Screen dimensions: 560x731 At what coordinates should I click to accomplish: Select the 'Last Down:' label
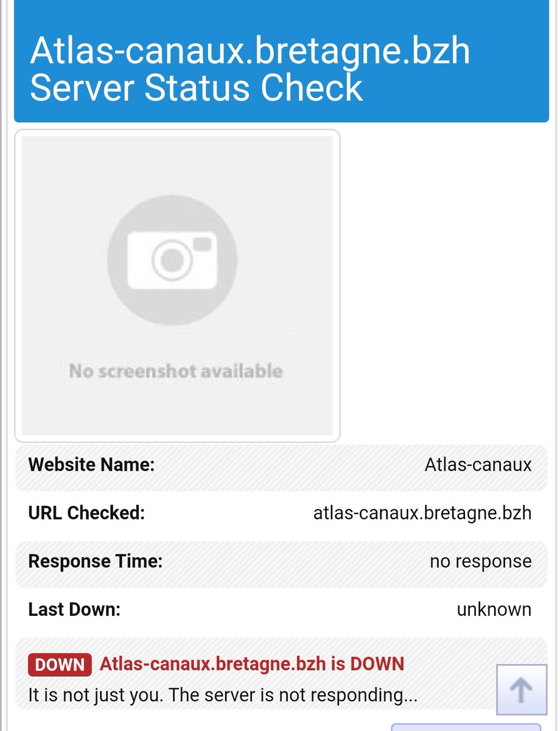[x=74, y=609]
